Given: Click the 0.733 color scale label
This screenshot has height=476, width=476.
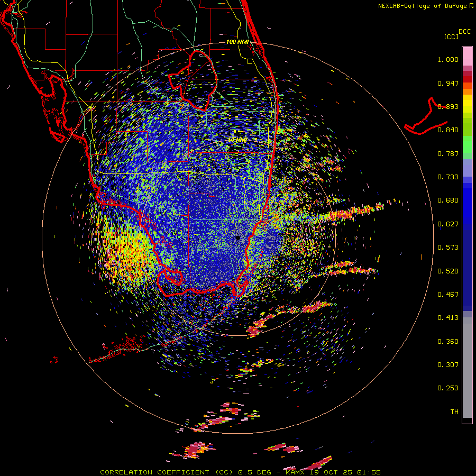Looking at the screenshot, I should tap(448, 177).
